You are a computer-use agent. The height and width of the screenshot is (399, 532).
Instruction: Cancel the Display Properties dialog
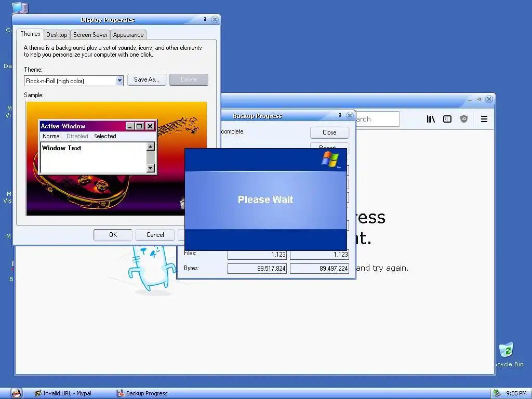(155, 235)
